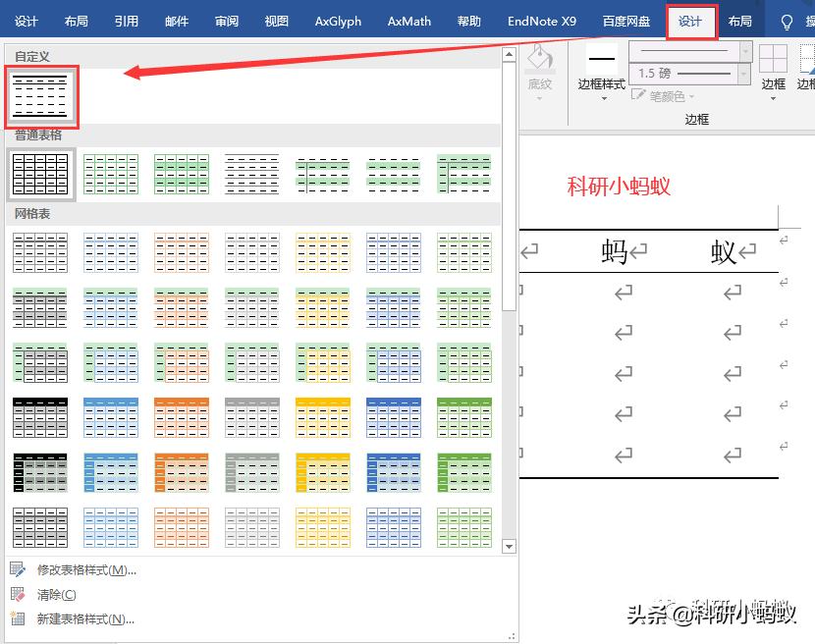Select the first grid table light style
Screen dimensions: 815x644
click(40, 252)
